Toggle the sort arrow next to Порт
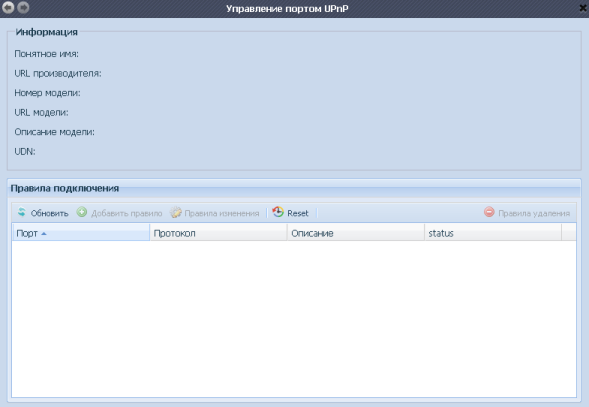The width and height of the screenshot is (589, 407). pos(44,234)
